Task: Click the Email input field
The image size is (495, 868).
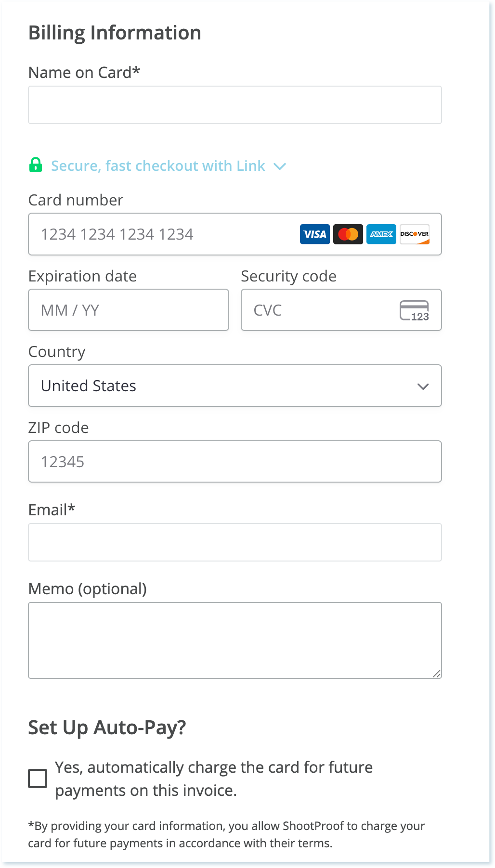Action: 235,542
